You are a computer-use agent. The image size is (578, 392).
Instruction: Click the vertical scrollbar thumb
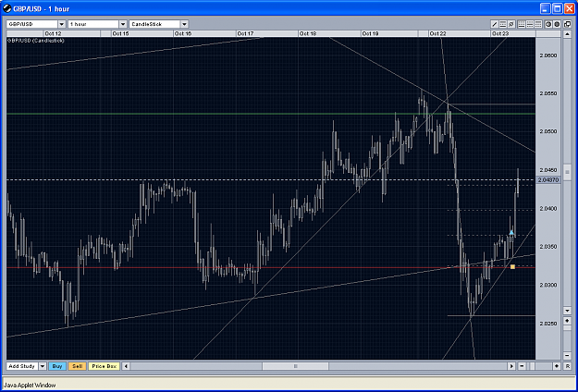[x=568, y=171]
